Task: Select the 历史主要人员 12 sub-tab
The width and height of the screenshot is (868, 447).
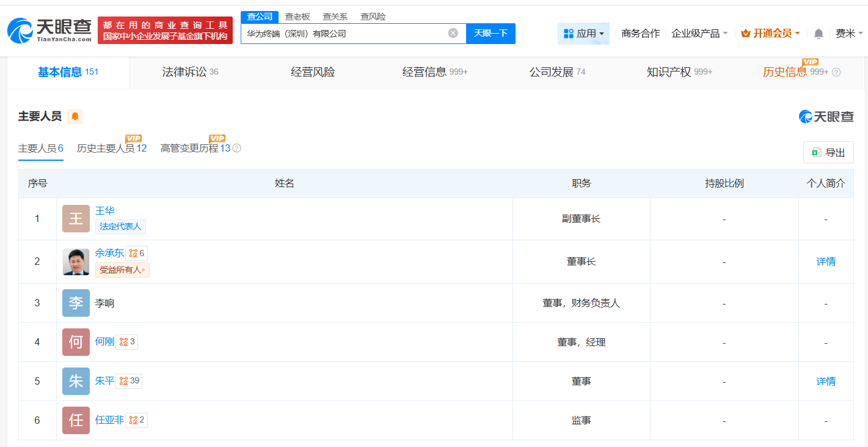Action: click(112, 148)
